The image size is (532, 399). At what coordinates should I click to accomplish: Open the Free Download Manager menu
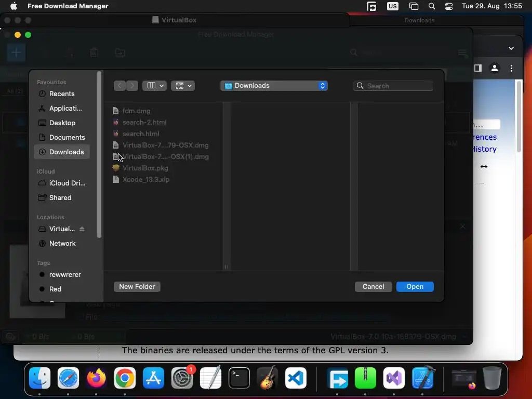pyautogui.click(x=68, y=6)
